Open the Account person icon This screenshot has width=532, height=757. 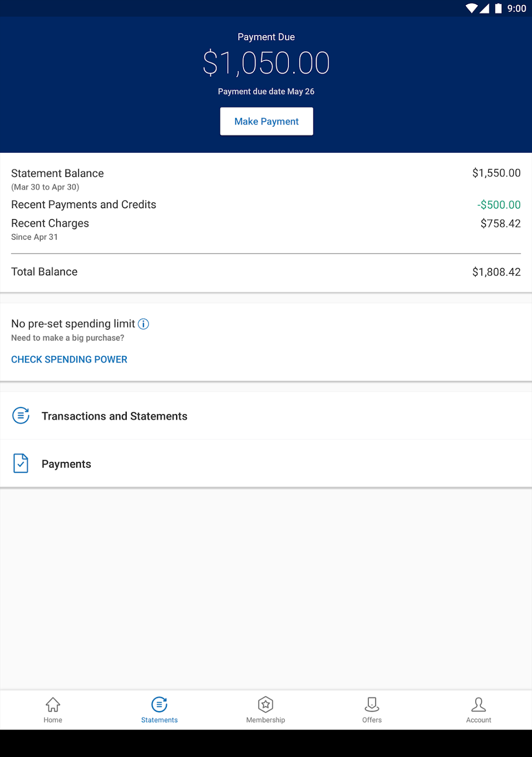click(478, 704)
